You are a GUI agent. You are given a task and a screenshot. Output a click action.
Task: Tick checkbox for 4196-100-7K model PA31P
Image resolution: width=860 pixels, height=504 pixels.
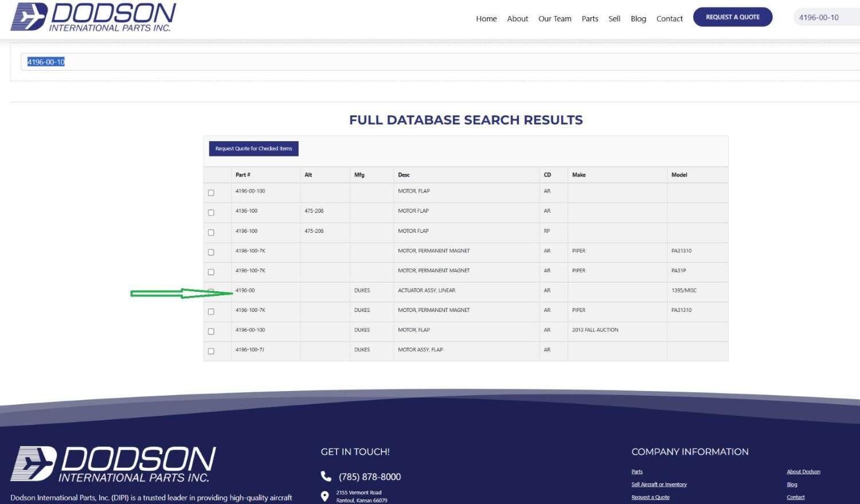point(211,272)
